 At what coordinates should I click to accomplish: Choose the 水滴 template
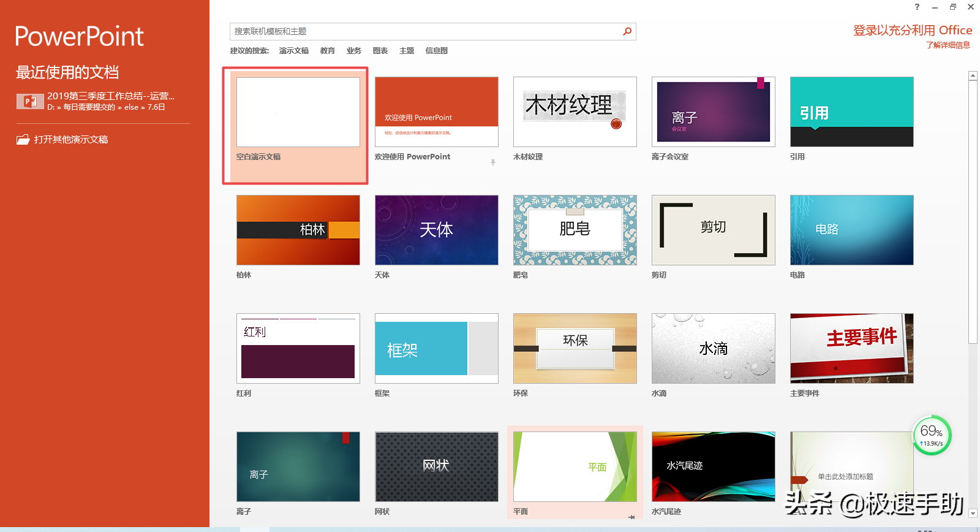714,349
